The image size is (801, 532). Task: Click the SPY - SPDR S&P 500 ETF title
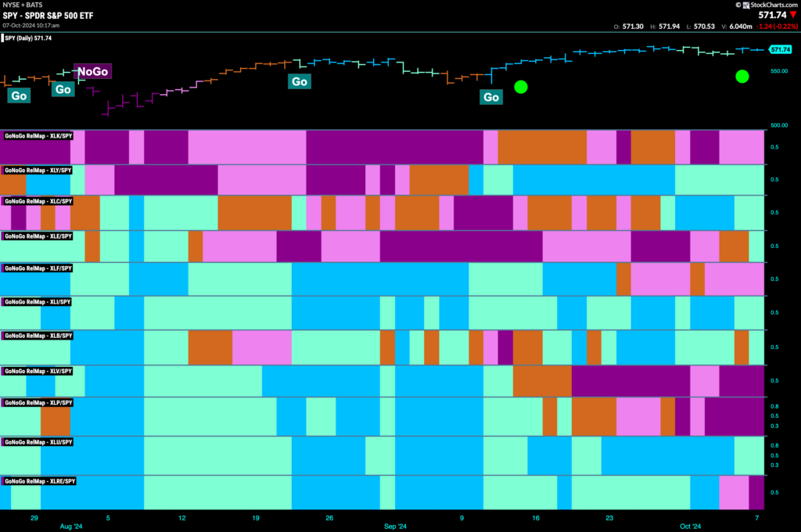click(48, 16)
